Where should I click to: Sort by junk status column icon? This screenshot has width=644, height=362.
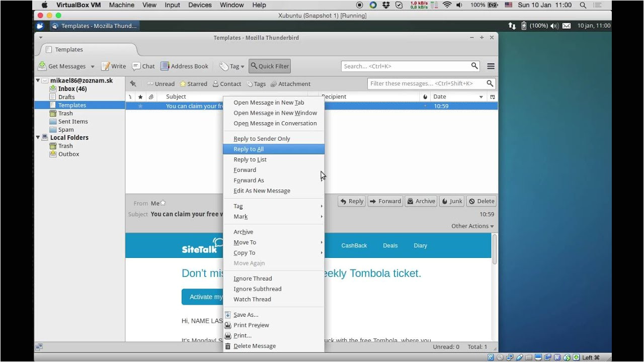425,97
